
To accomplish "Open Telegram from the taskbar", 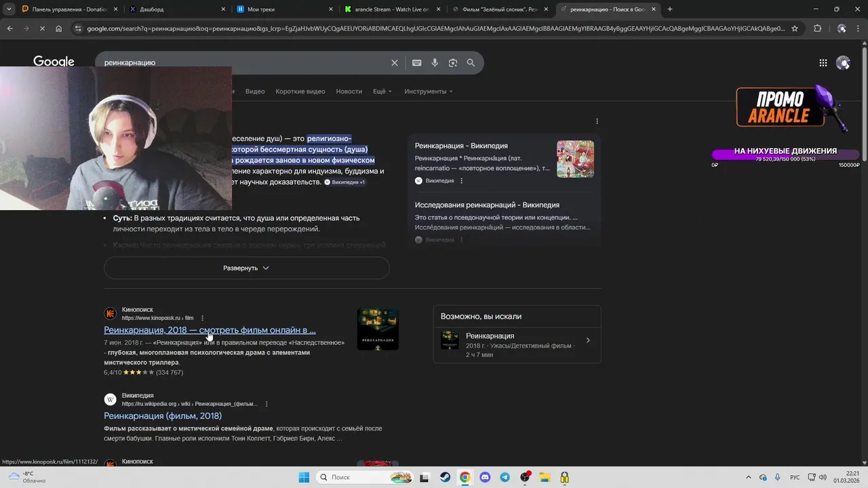I will coord(505,477).
